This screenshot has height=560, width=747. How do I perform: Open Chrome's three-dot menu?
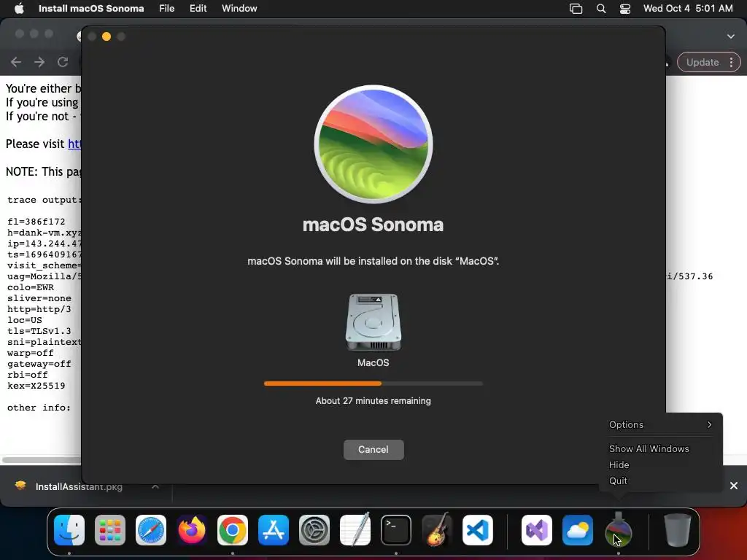click(731, 63)
